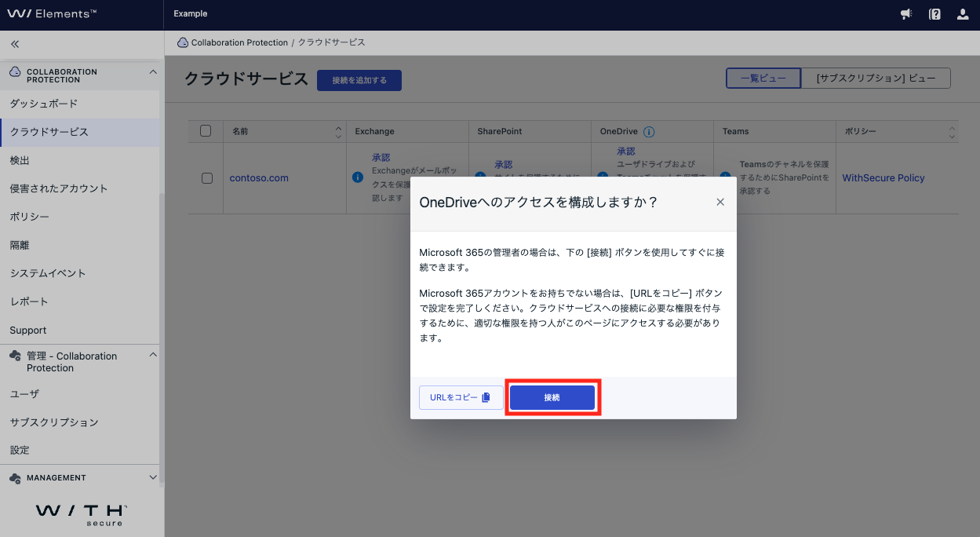Viewport: 980px width, 537px height.
Task: Click the OneDrive 承認 link
Action: pos(625,152)
